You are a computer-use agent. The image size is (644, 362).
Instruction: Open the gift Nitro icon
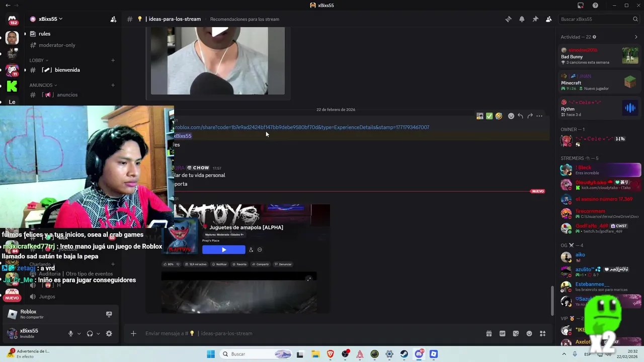[x=489, y=333]
